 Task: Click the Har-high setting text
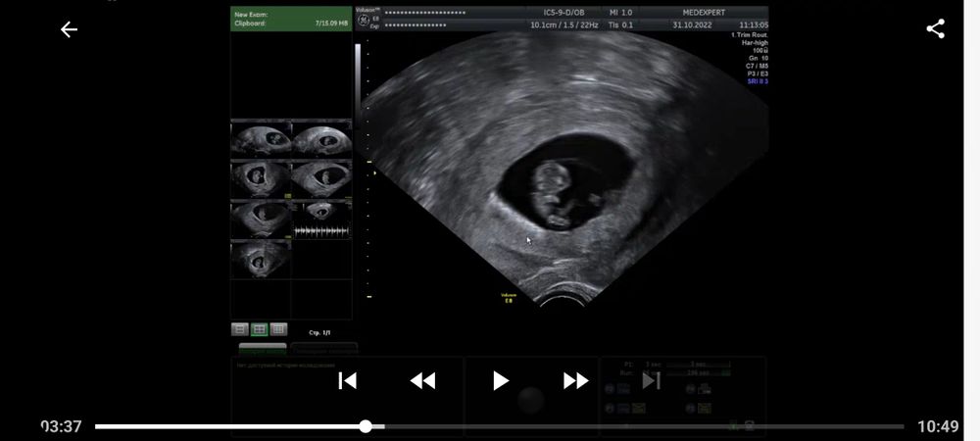click(x=755, y=42)
